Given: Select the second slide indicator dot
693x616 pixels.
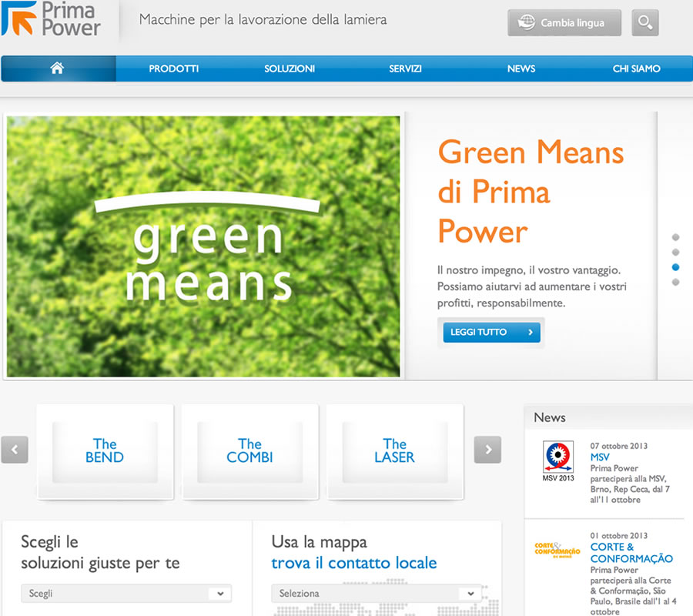Looking at the screenshot, I should click(x=675, y=253).
